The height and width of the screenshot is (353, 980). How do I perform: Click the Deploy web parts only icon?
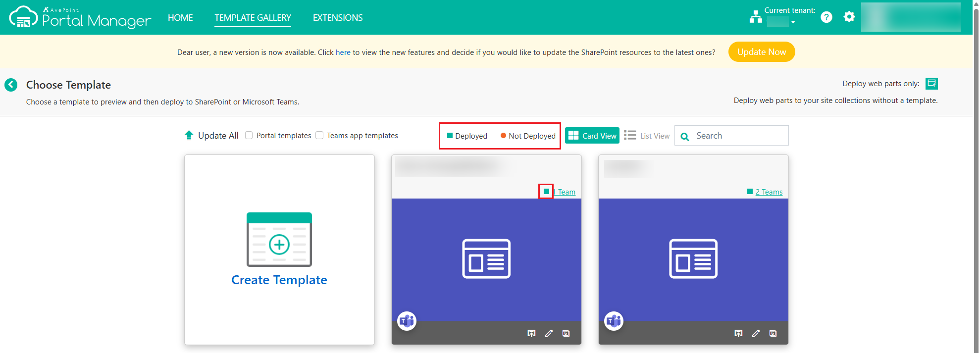(931, 84)
